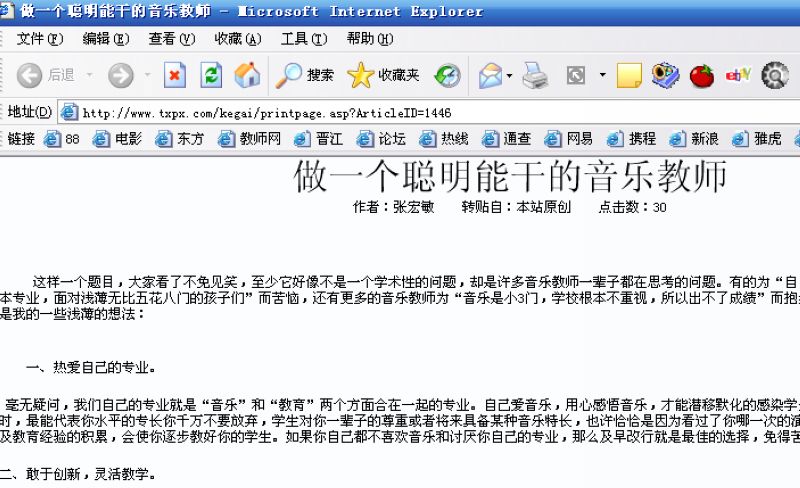Viewport: 800px width, 488px height.
Task: Open the 论坛 links-bar shortcut
Action: tap(381, 139)
